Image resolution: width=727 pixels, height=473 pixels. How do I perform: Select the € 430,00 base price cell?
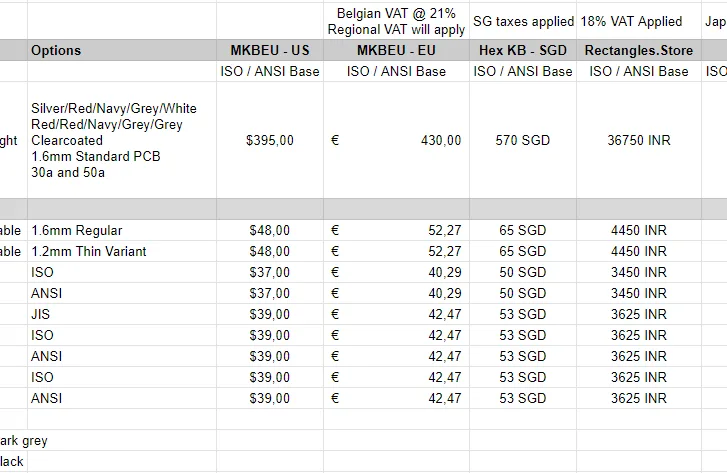coord(396,140)
